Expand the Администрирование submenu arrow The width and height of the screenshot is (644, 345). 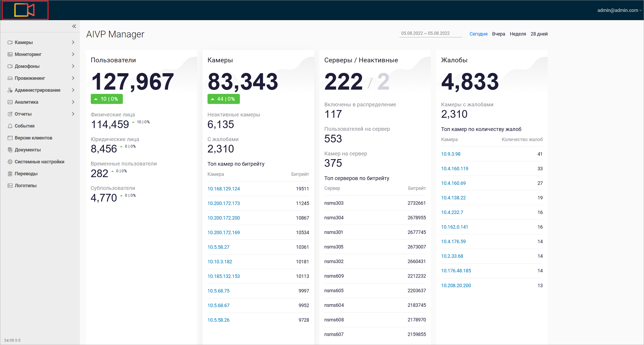coord(73,90)
